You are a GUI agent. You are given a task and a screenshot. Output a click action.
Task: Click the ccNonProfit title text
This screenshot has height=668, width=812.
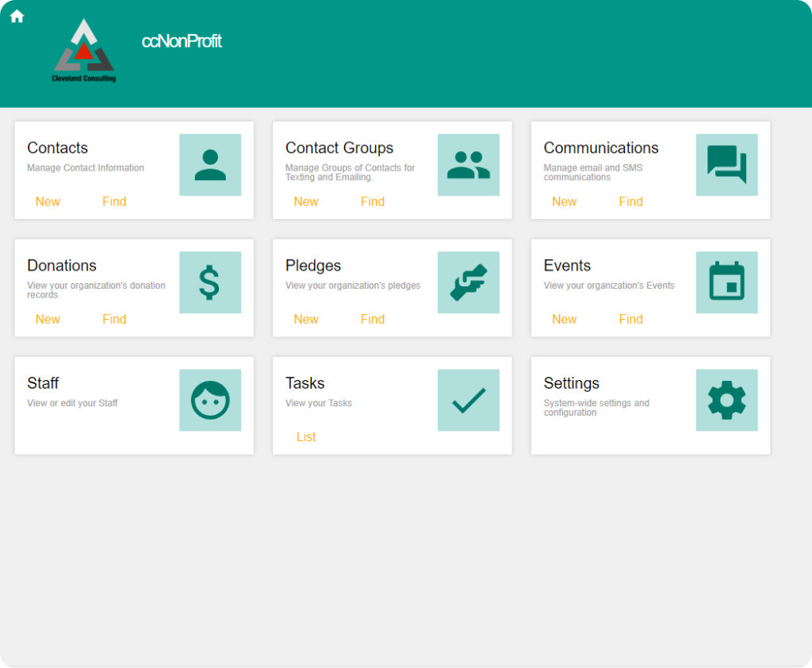(182, 41)
